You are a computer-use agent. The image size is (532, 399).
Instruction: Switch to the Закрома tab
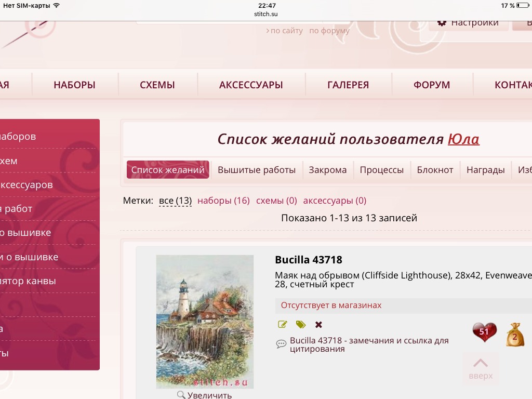click(327, 170)
